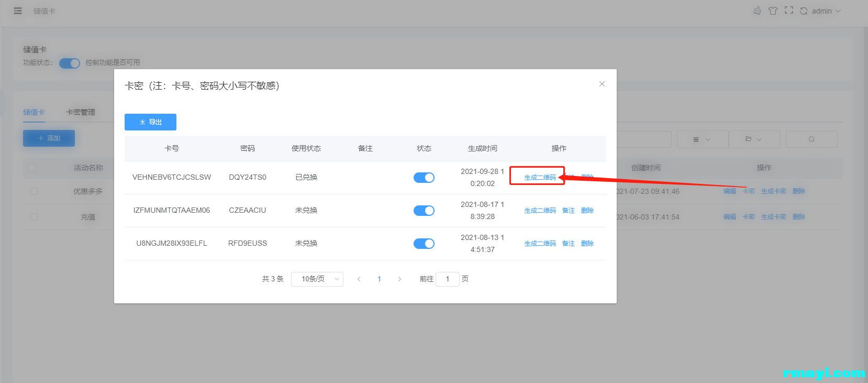Image resolution: width=868 pixels, height=383 pixels.
Task: Click the 生成时间 column header
Action: [483, 148]
